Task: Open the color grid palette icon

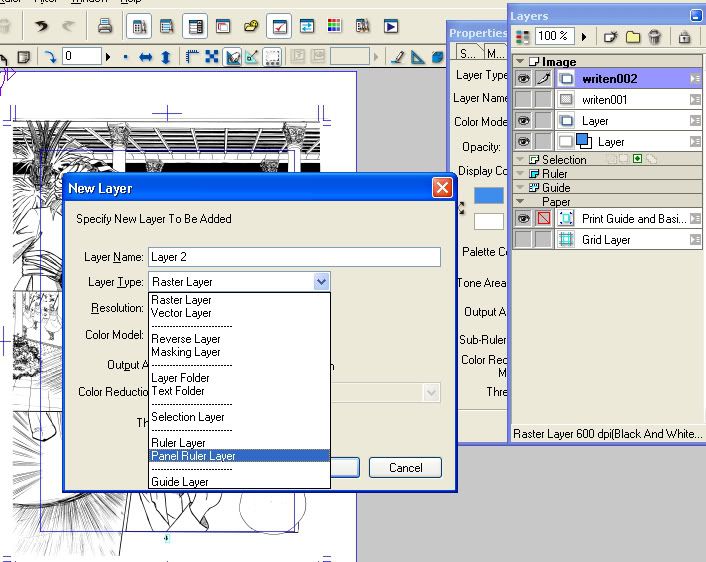Action: point(334,26)
